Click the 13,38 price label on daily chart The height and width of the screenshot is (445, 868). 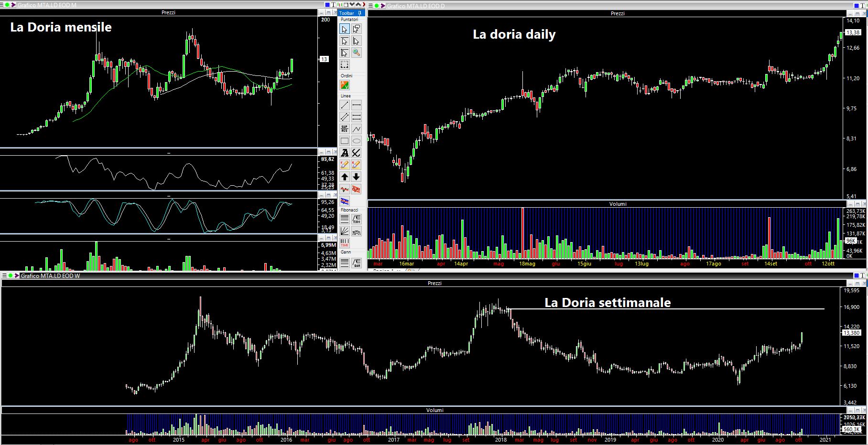(853, 32)
